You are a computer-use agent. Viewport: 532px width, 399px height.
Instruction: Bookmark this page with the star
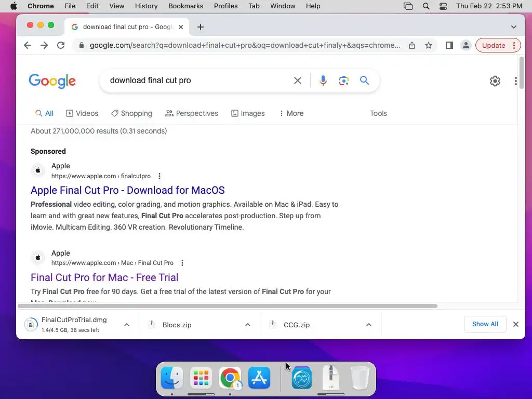point(429,46)
